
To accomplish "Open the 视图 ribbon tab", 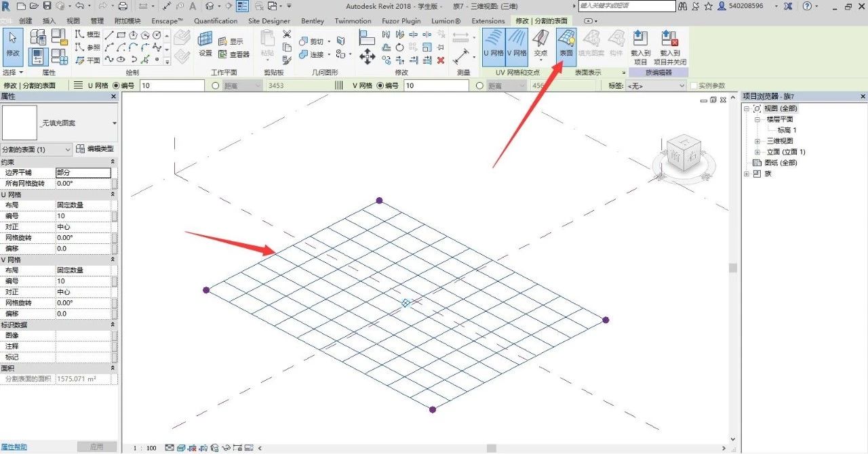I will 73,21.
